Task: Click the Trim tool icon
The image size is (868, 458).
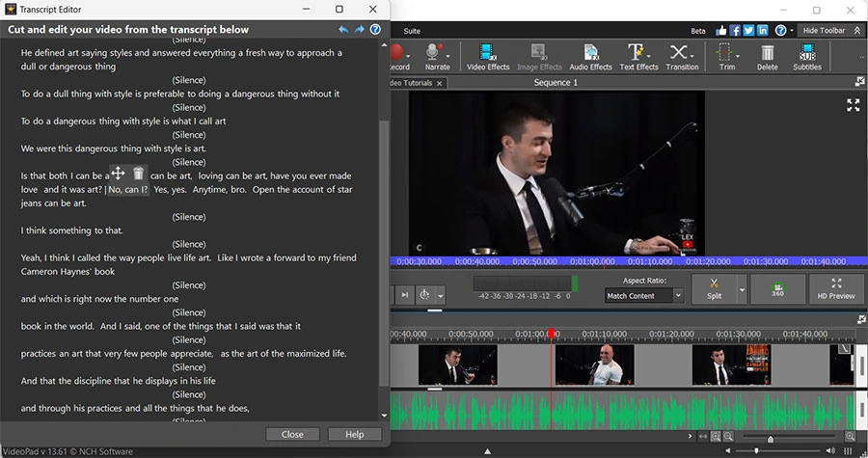Action: click(x=724, y=53)
